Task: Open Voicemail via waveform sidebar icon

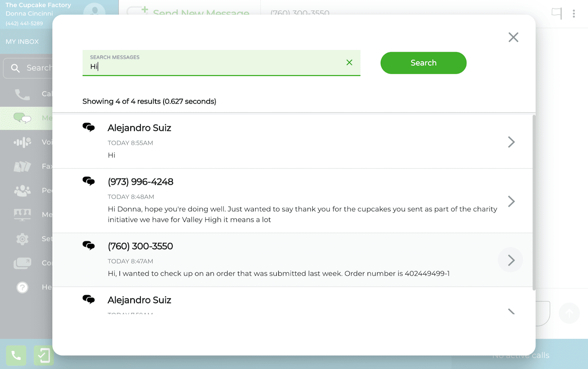Action: (22, 142)
